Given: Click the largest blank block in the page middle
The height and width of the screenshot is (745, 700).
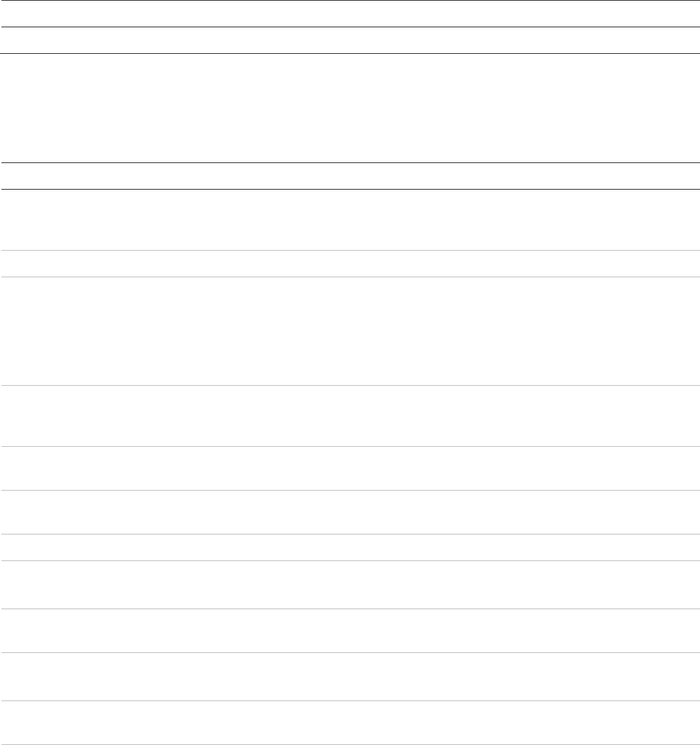Looking at the screenshot, I should tap(350, 331).
